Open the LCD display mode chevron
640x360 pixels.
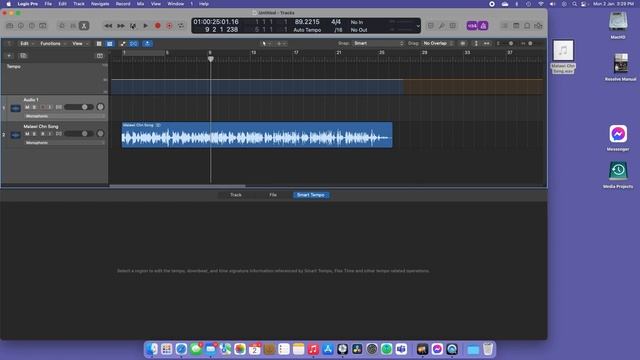pos(418,26)
